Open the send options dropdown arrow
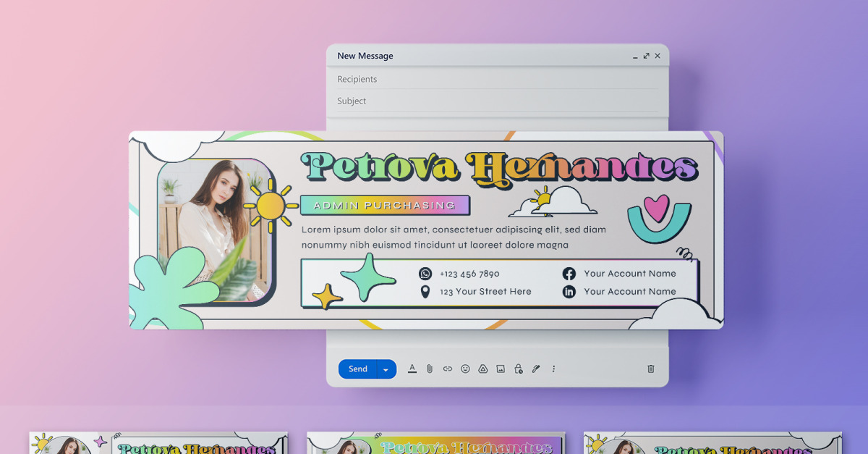The width and height of the screenshot is (868, 454). pyautogui.click(x=386, y=369)
